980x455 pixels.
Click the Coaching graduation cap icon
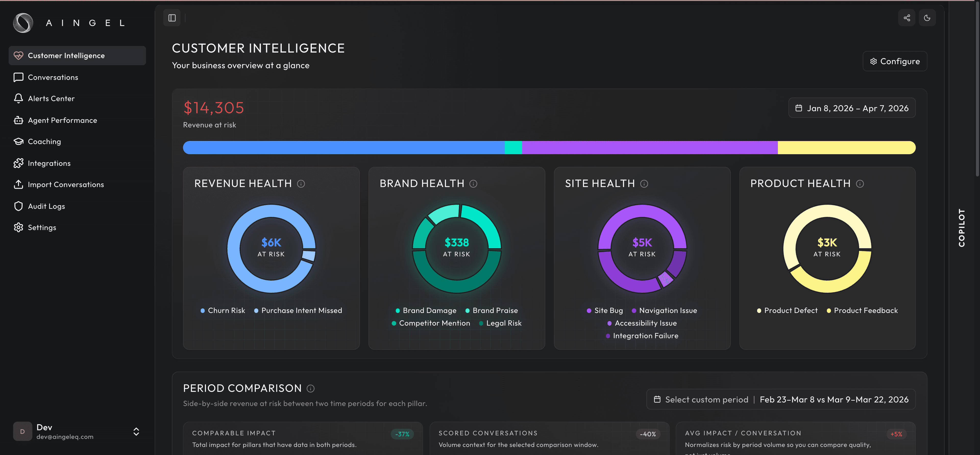pos(18,142)
